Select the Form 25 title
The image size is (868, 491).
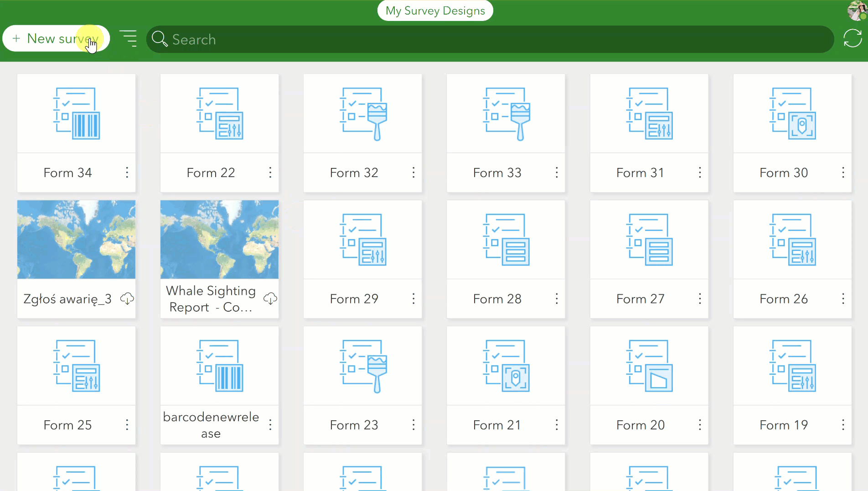(x=67, y=425)
